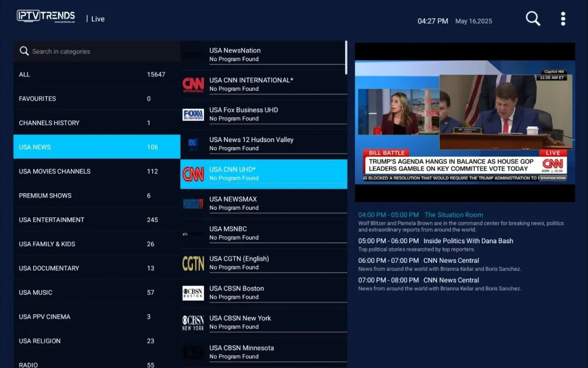588x368 pixels.
Task: Click the IPTV Trends logo
Action: point(46,16)
